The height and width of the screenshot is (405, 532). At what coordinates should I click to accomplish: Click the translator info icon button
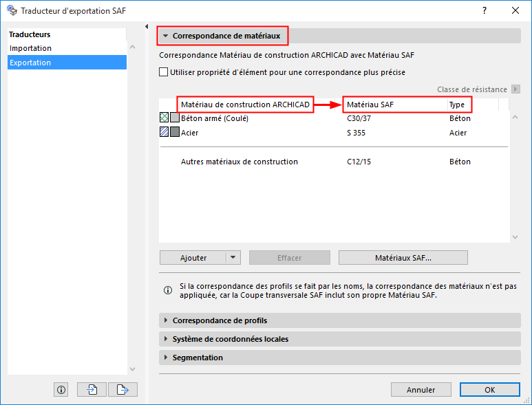[x=61, y=389]
